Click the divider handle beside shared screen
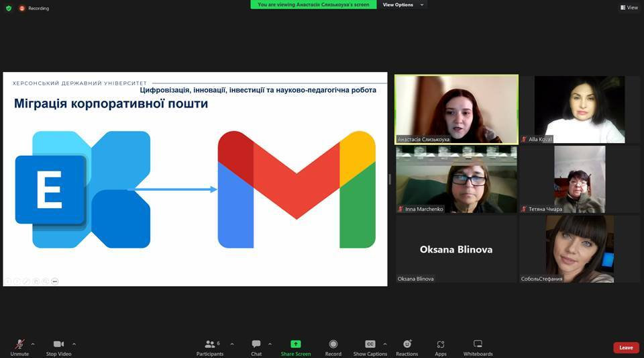Screen dimensions: 644x358 click(390, 179)
